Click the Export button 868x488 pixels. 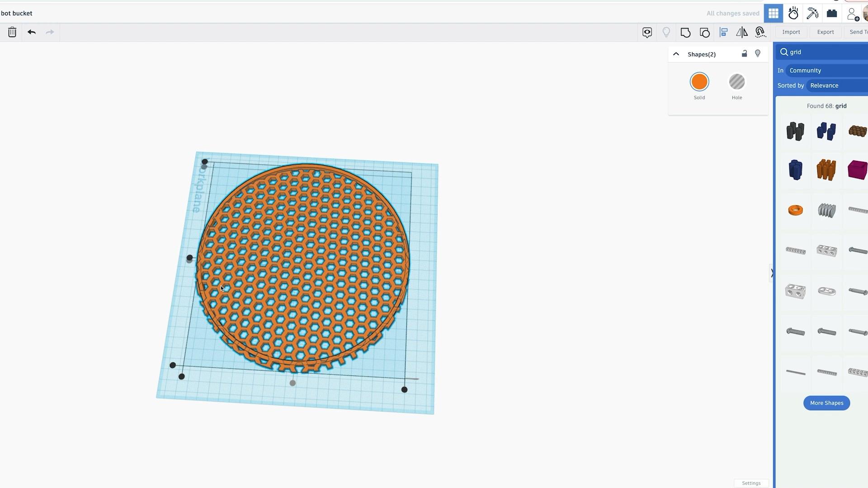coord(825,32)
